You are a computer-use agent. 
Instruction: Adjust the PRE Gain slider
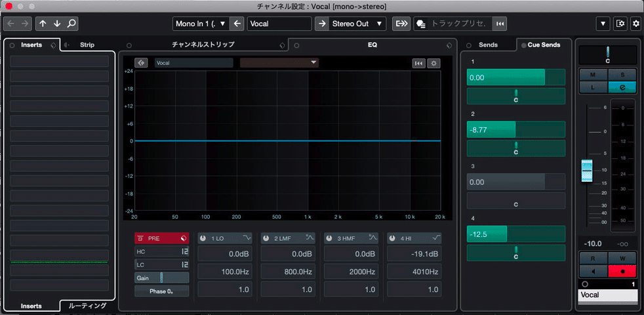162,278
